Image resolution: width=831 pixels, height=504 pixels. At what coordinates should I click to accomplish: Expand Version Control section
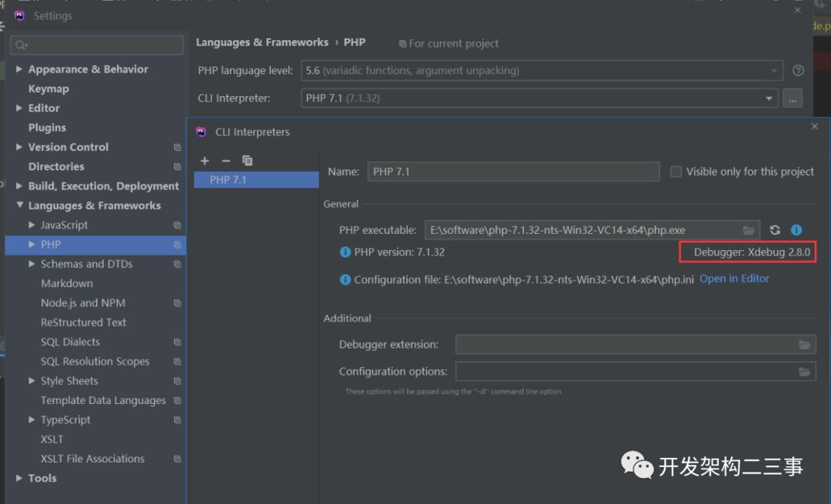point(19,147)
